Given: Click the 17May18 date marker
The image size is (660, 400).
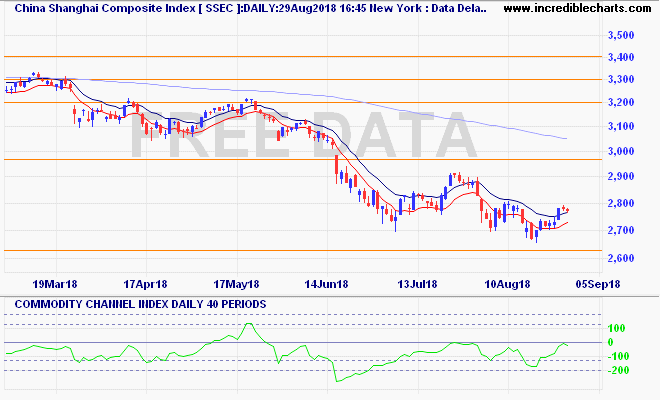Looking at the screenshot, I should [x=237, y=283].
